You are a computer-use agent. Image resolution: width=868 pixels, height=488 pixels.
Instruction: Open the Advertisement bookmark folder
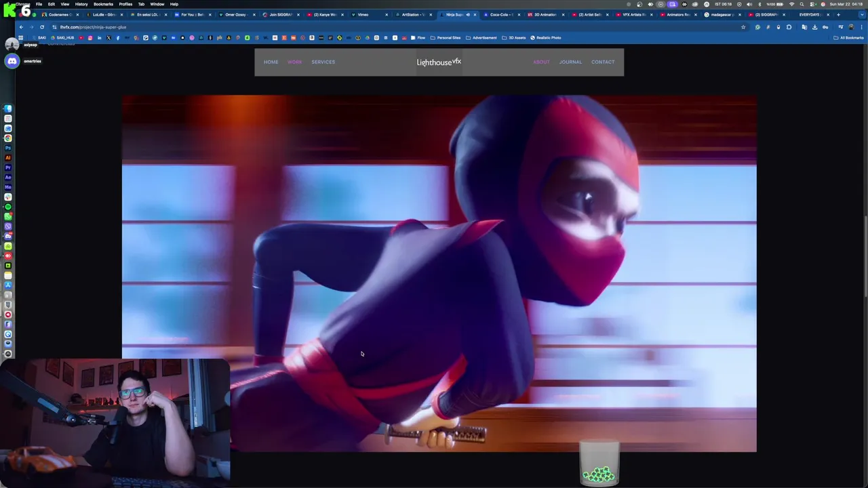481,38
